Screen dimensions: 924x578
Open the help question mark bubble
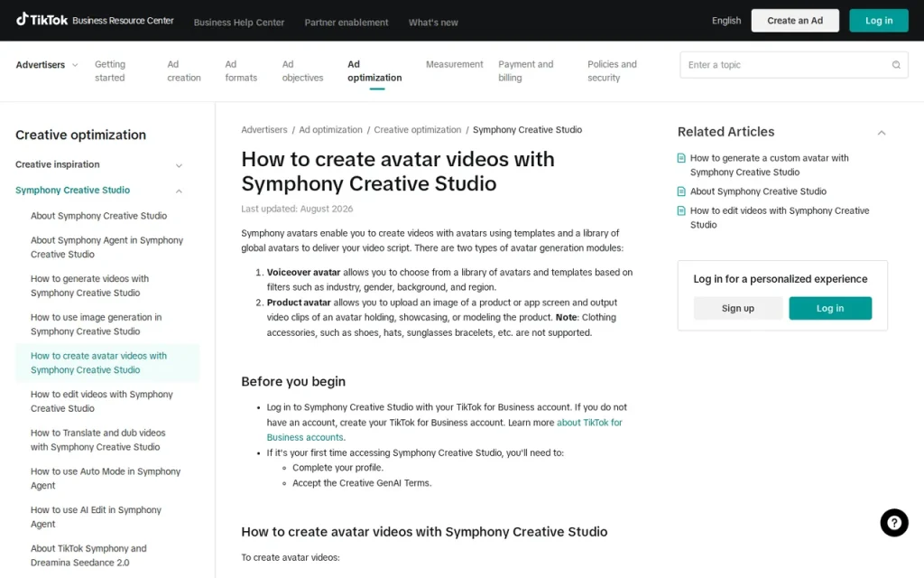pyautogui.click(x=894, y=523)
